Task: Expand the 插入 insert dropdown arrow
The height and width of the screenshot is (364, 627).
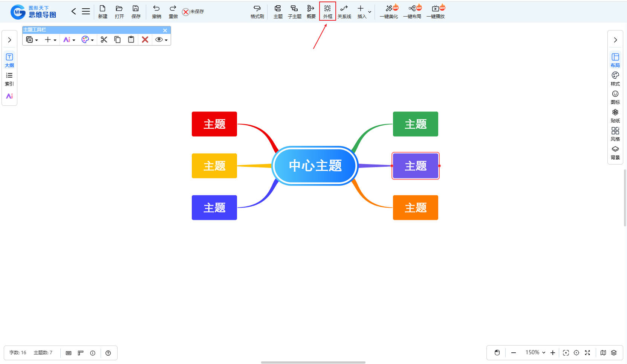Action: pyautogui.click(x=370, y=12)
